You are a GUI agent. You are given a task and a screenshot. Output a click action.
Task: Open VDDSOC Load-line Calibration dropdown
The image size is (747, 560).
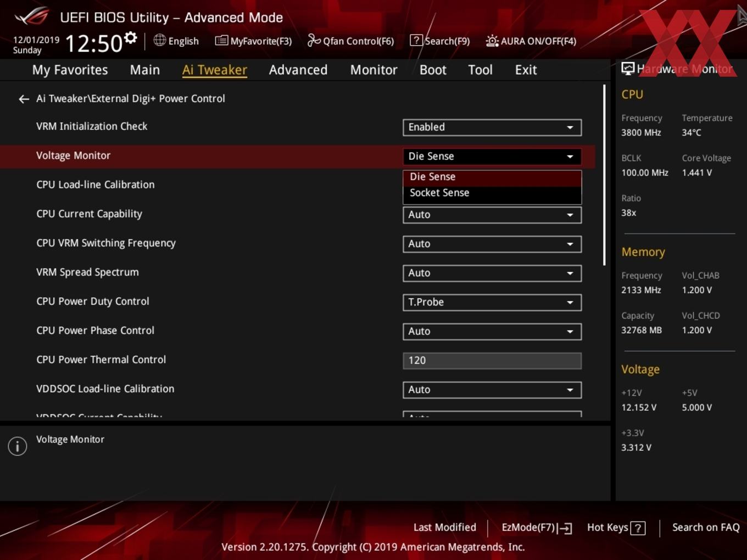pyautogui.click(x=492, y=389)
